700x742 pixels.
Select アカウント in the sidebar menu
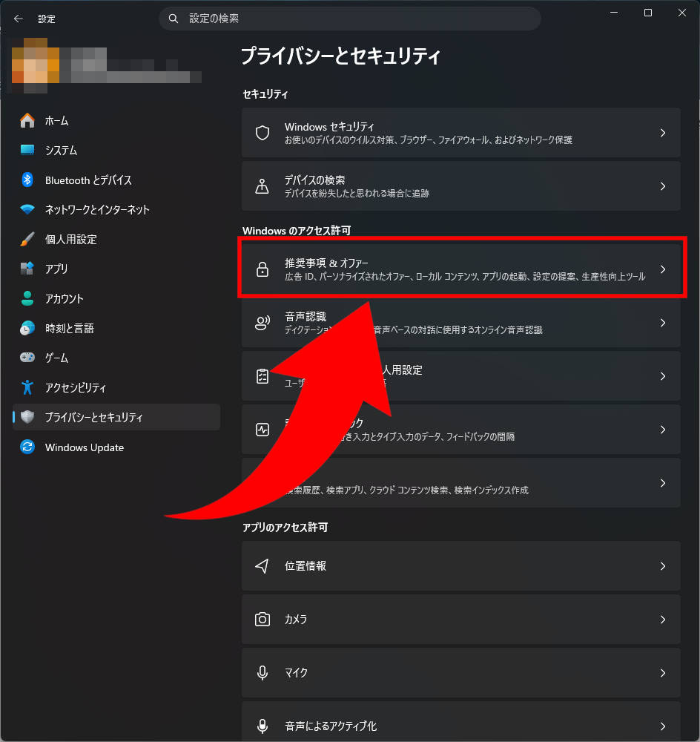64,298
